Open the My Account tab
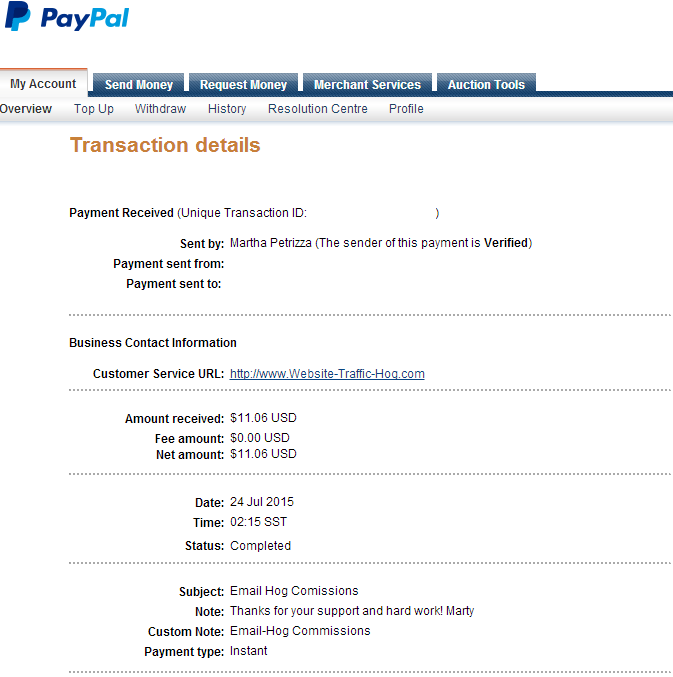Image resolution: width=673 pixels, height=677 pixels. click(x=43, y=83)
